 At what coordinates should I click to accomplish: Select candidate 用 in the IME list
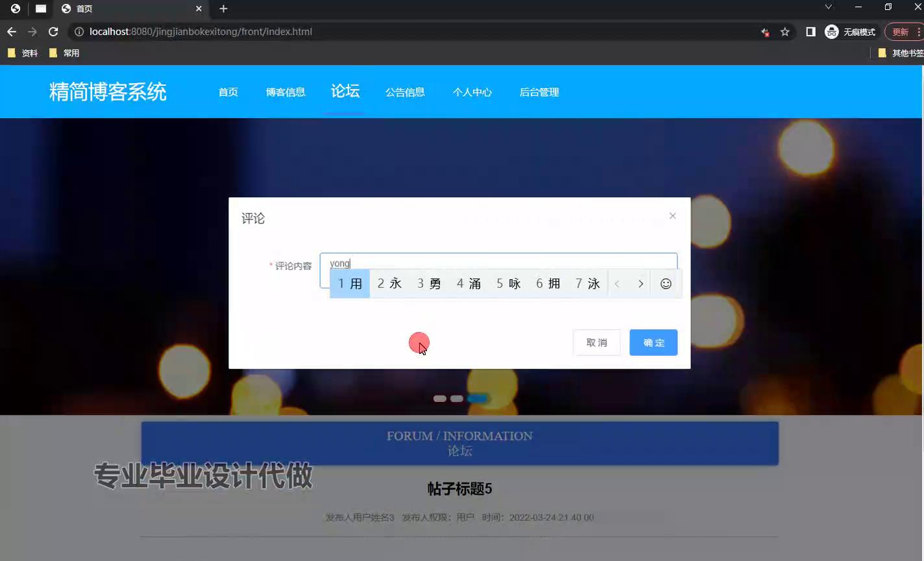click(x=350, y=284)
